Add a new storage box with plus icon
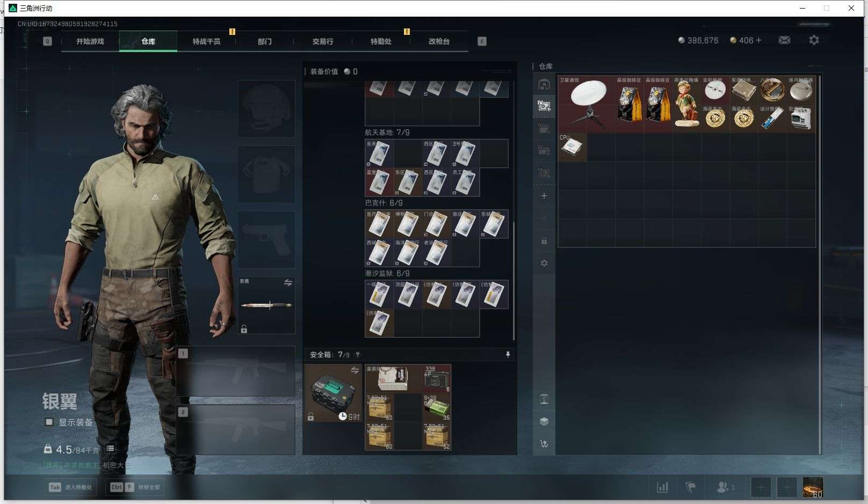This screenshot has height=504, width=868. [x=544, y=196]
